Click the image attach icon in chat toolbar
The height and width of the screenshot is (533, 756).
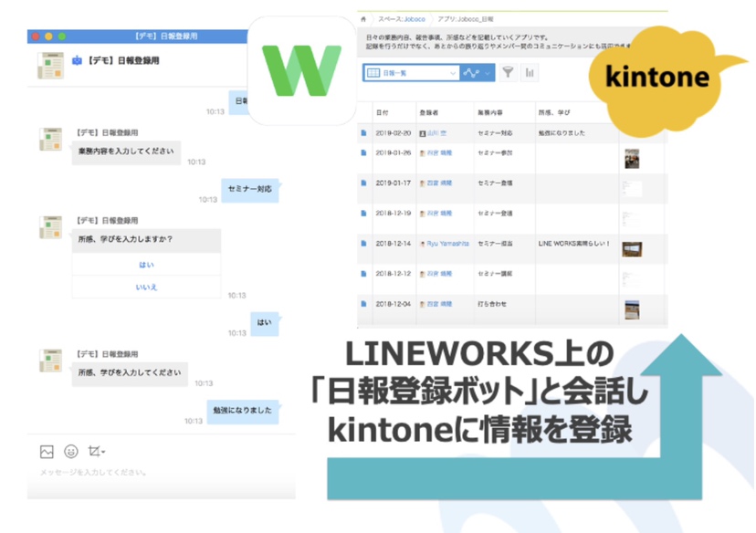click(x=47, y=452)
